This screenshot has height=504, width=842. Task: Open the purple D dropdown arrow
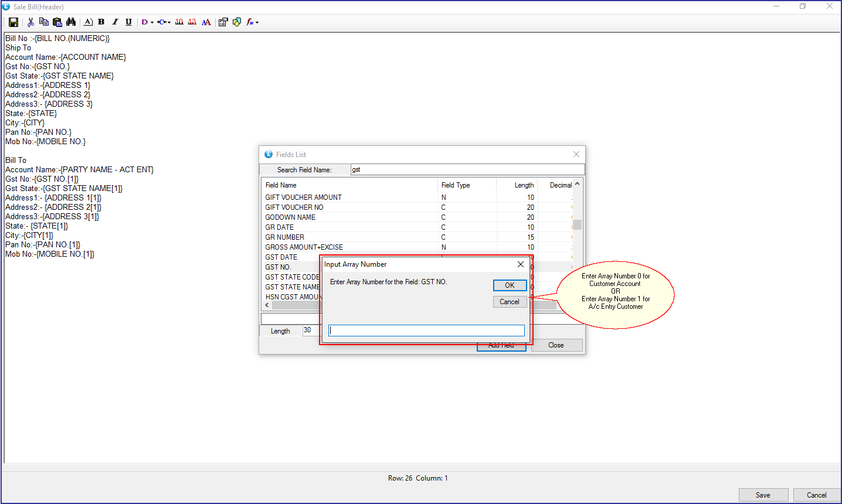click(152, 22)
